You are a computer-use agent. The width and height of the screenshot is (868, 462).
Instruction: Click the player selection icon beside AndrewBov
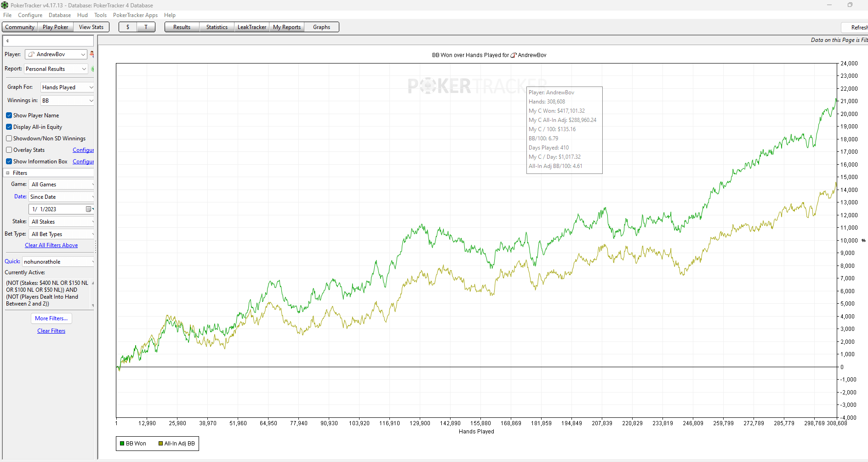click(x=92, y=54)
